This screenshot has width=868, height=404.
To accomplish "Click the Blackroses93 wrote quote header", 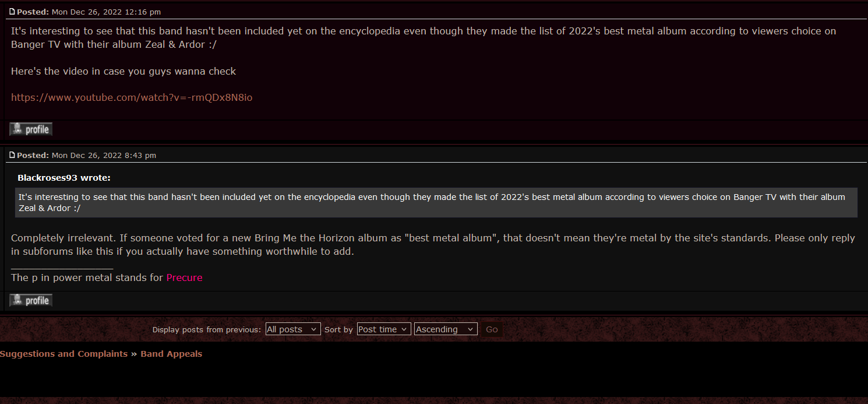I will [64, 178].
